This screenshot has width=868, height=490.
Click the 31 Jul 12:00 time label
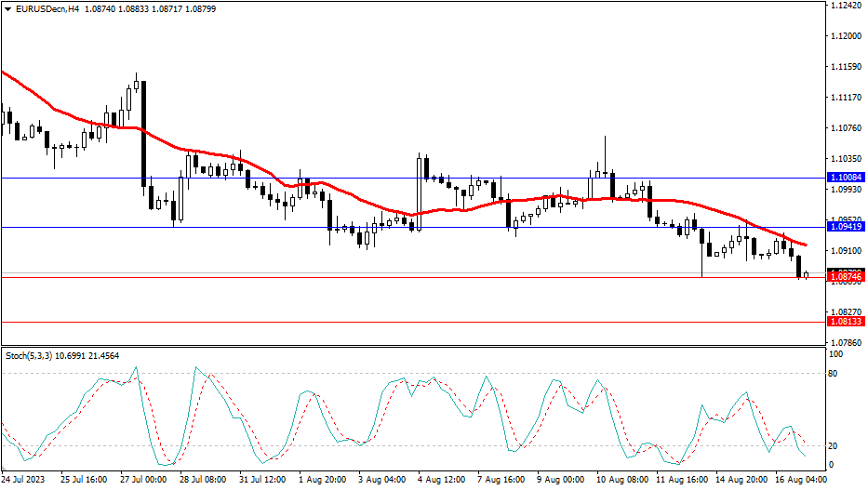point(261,480)
